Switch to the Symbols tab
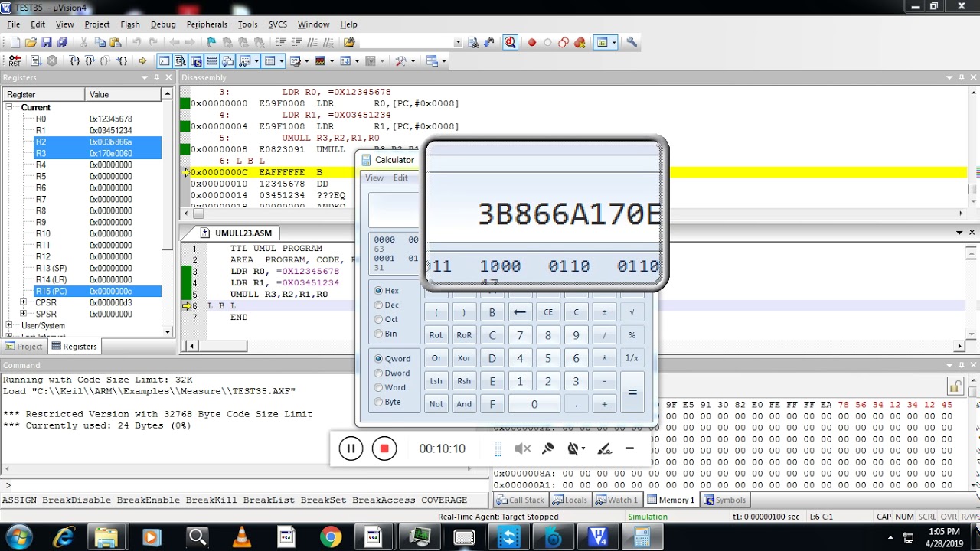980x551 pixels. point(725,500)
